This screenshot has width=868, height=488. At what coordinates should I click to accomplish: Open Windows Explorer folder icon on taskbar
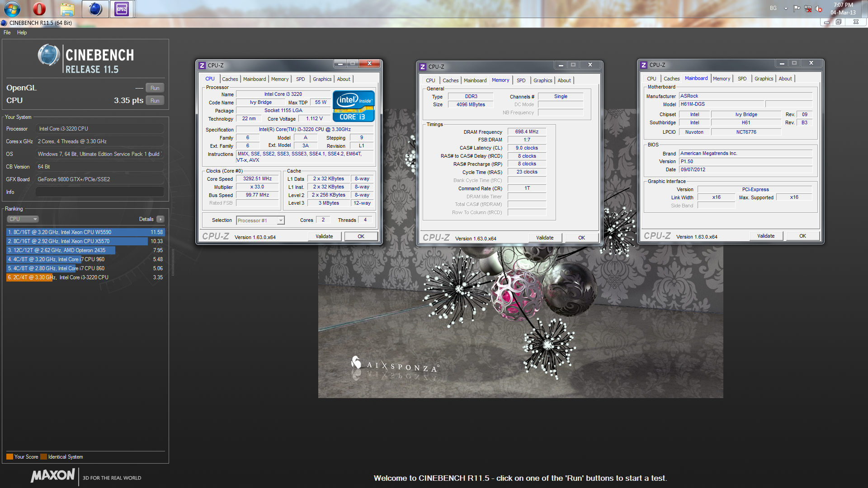tap(67, 9)
